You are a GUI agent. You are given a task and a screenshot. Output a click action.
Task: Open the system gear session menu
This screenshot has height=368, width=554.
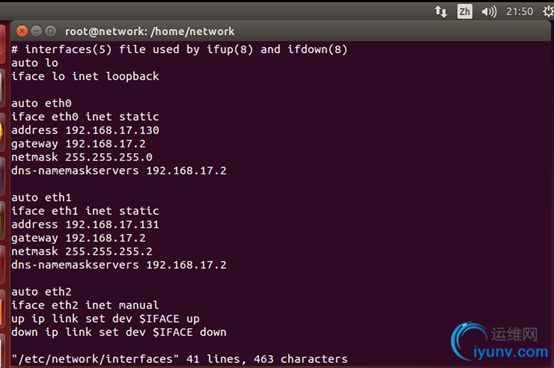pos(549,12)
